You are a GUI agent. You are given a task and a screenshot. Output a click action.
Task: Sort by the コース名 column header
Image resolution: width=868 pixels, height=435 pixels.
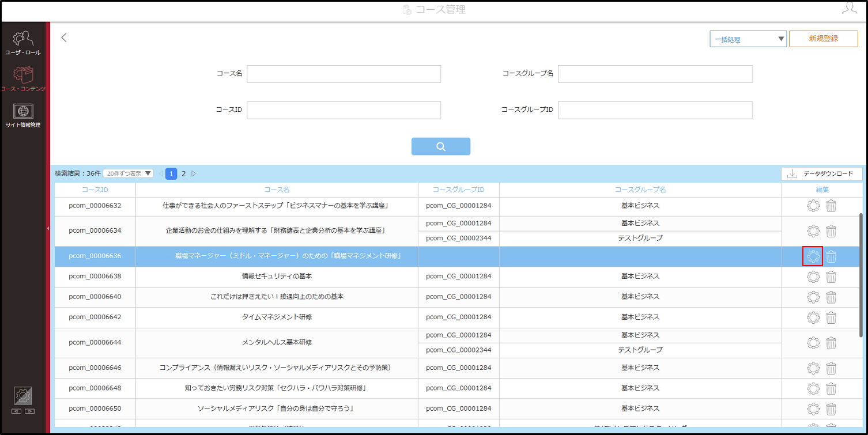(277, 190)
